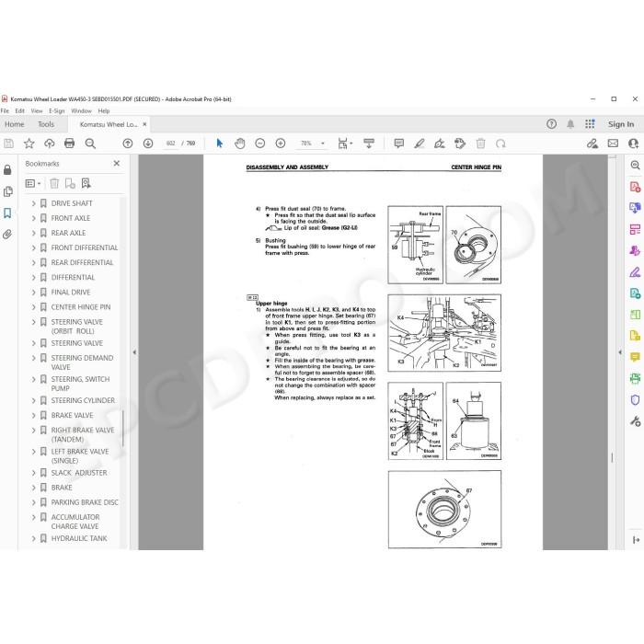Screen dimensions: 644x644
Task: Open Help question mark icon
Action: click(x=552, y=124)
